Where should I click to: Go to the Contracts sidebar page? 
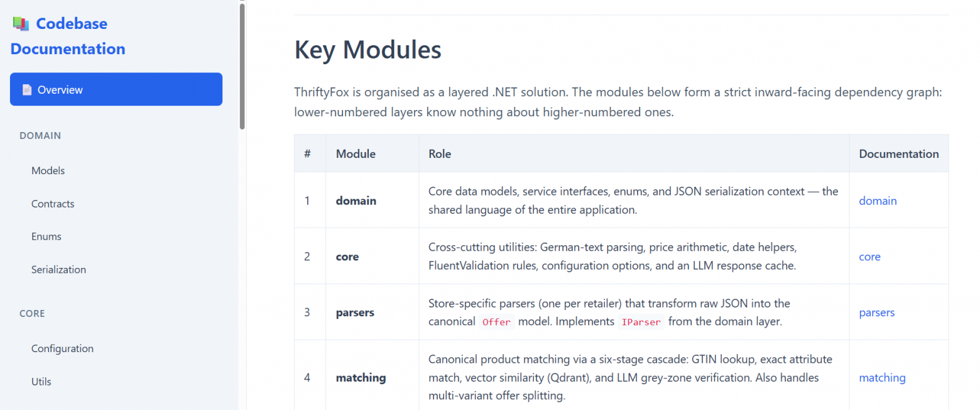pyautogui.click(x=53, y=204)
